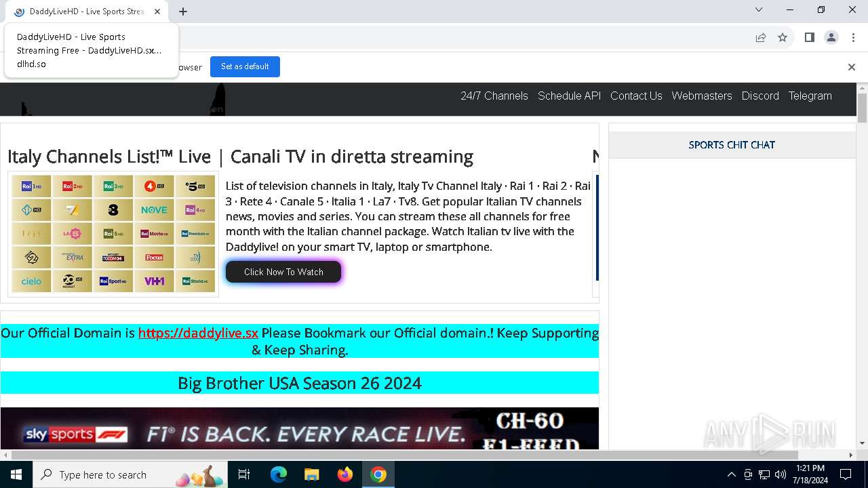
Task: Bookmark this page with star icon
Action: pos(783,37)
